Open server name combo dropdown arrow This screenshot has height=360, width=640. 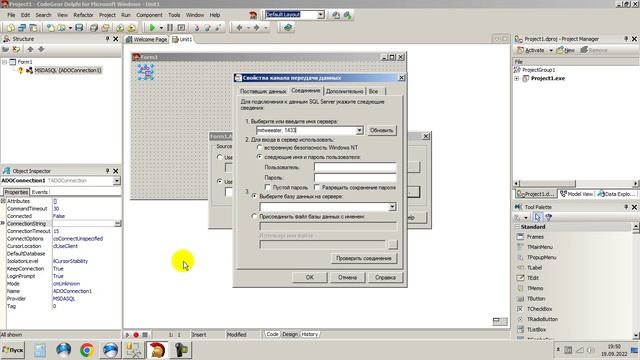(359, 131)
